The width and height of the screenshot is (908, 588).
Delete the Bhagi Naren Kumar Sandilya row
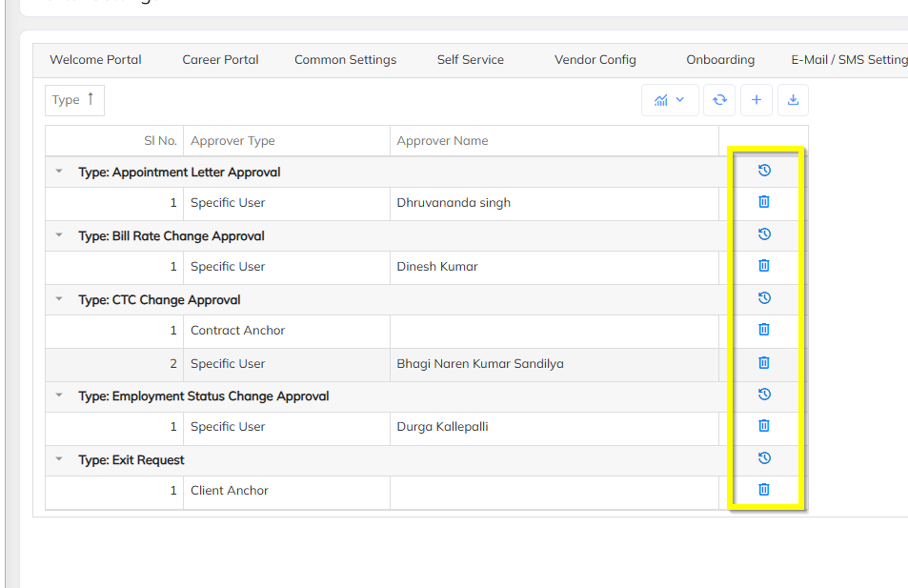point(764,363)
